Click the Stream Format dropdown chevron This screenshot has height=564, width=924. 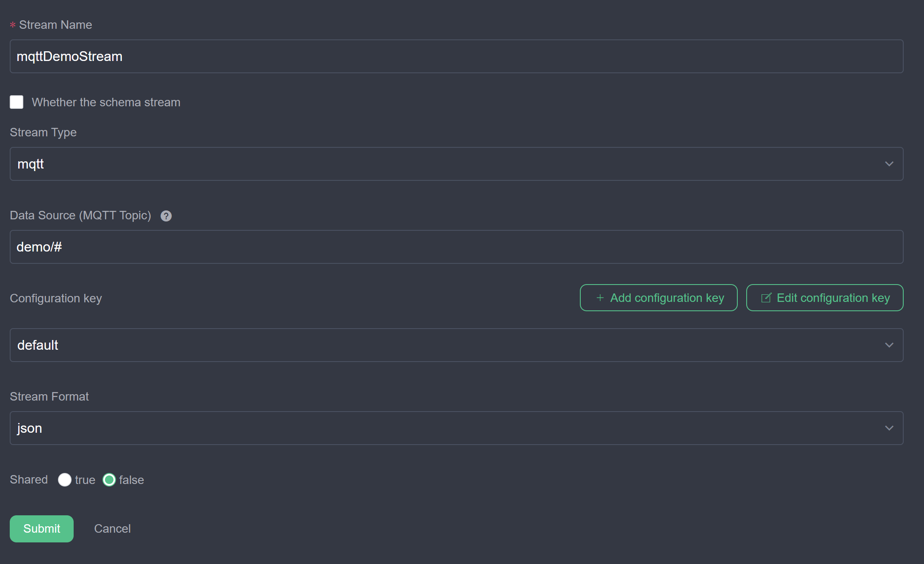click(x=889, y=428)
